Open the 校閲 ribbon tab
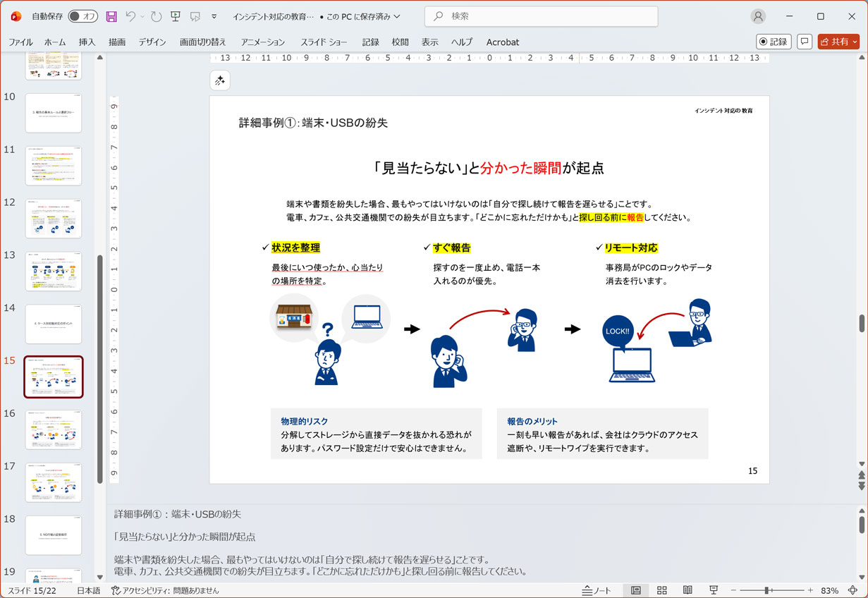 click(x=400, y=42)
